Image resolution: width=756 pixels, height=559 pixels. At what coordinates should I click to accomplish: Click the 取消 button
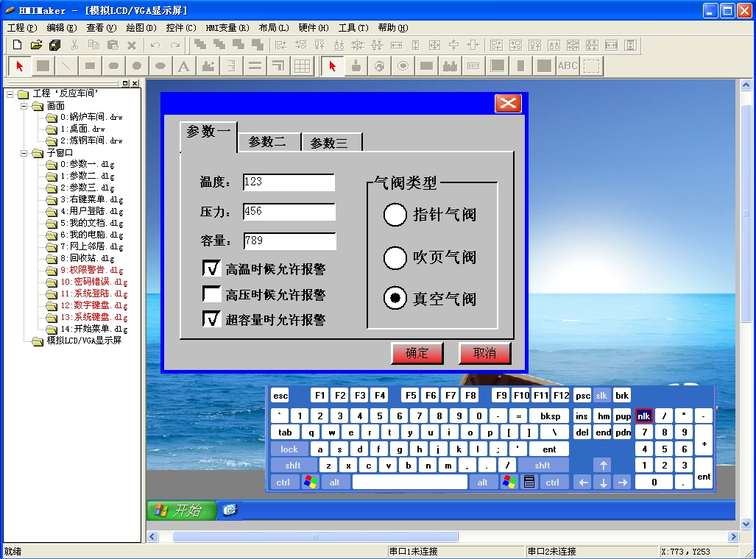pos(484,353)
